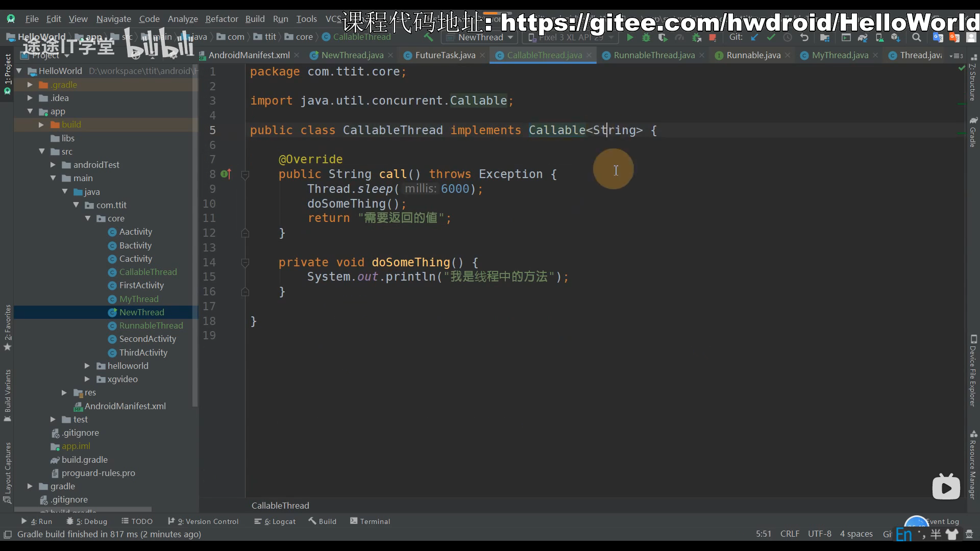Expand the build folder
Image resolution: width=980 pixels, height=551 pixels.
point(41,124)
